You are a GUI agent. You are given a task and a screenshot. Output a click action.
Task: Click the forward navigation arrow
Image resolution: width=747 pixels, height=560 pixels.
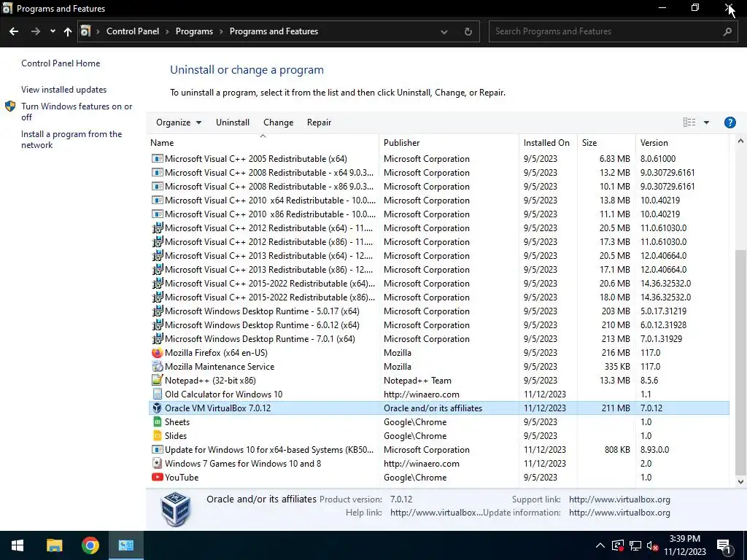35,31
